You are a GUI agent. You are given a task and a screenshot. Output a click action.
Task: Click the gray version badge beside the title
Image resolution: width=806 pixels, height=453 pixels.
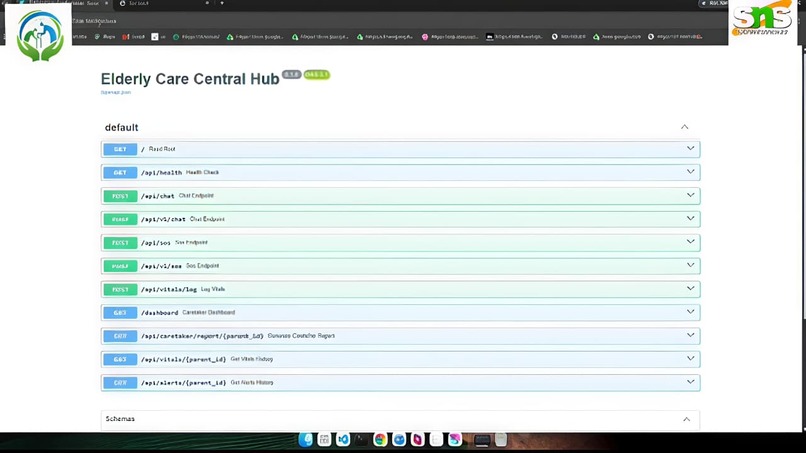[291, 75]
